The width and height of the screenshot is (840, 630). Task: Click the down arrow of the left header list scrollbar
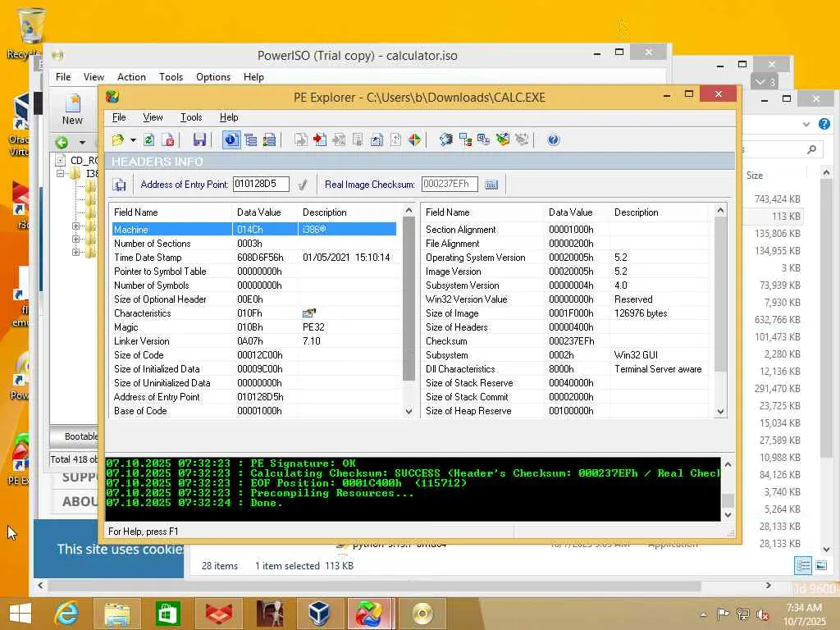pyautogui.click(x=409, y=412)
